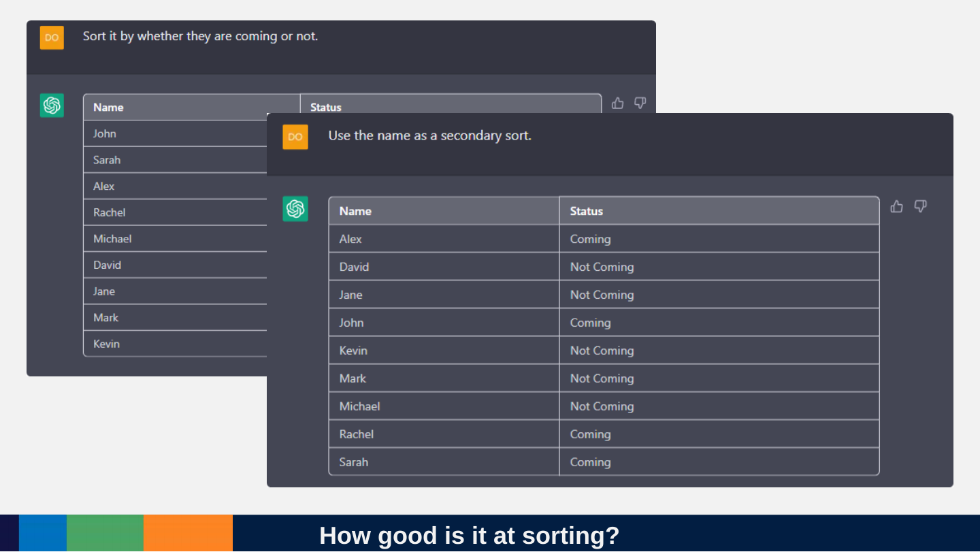The image size is (980, 552).
Task: Select the Mark cell in the front table
Action: point(444,378)
